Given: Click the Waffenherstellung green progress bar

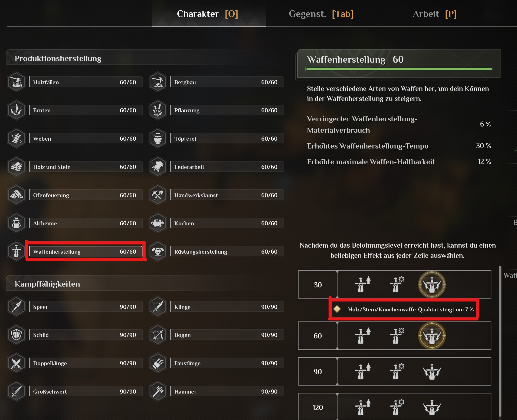Looking at the screenshot, I should click(399, 69).
